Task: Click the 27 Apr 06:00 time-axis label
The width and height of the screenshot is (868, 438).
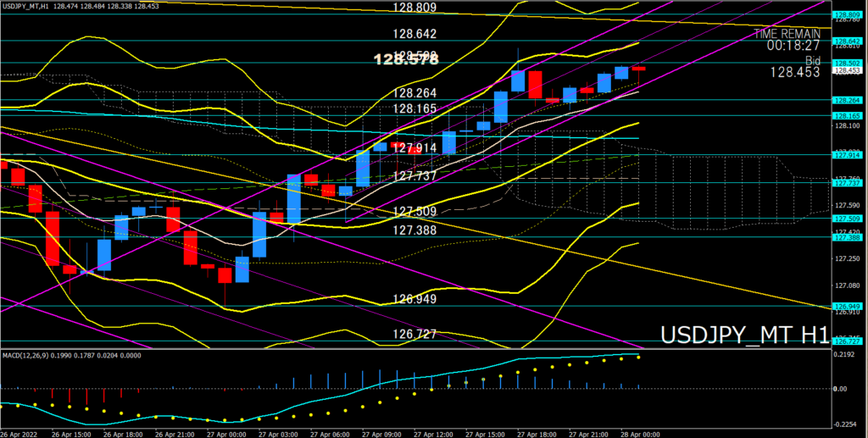Action: [328, 434]
